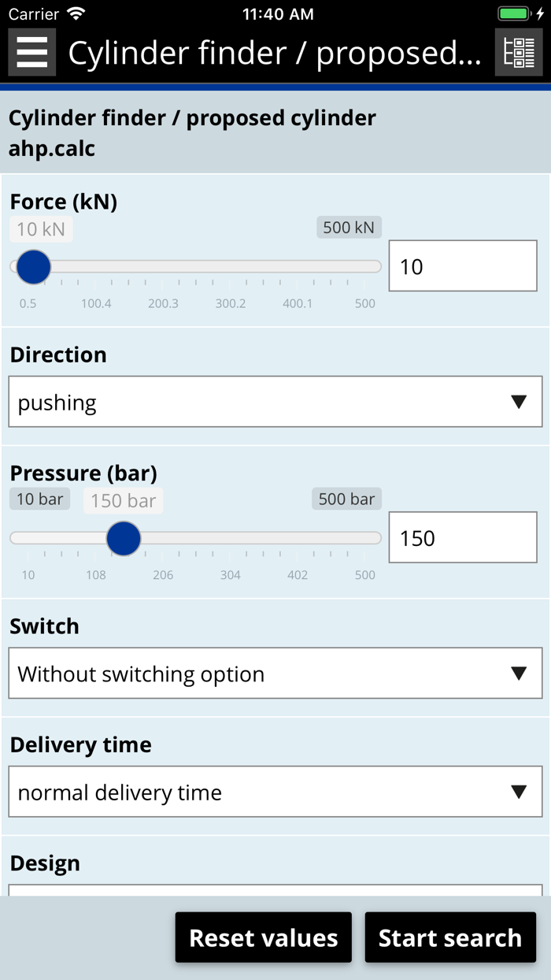Click the Pressure value input showing 150
The width and height of the screenshot is (551, 980).
[x=462, y=537]
